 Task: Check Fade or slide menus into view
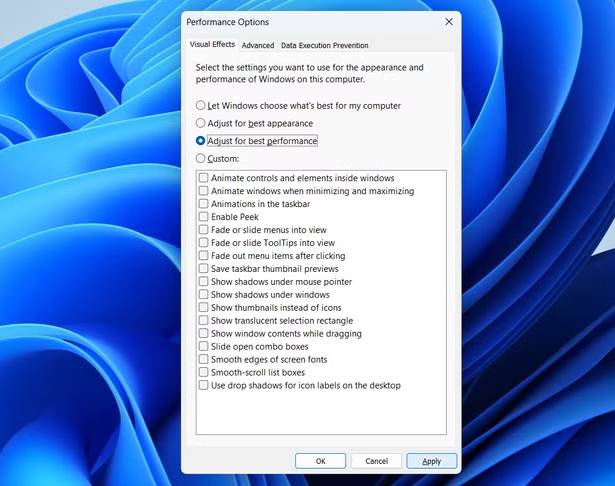click(203, 230)
